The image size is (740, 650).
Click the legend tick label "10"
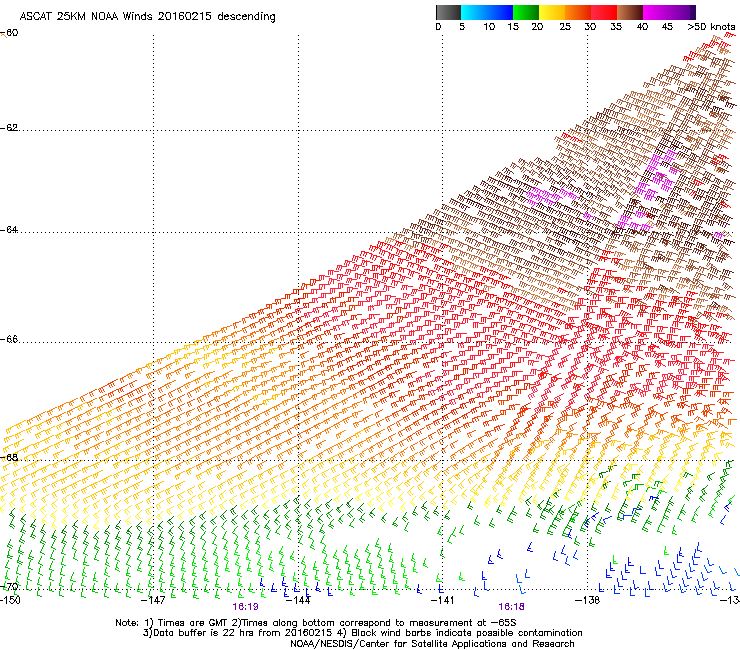489,27
